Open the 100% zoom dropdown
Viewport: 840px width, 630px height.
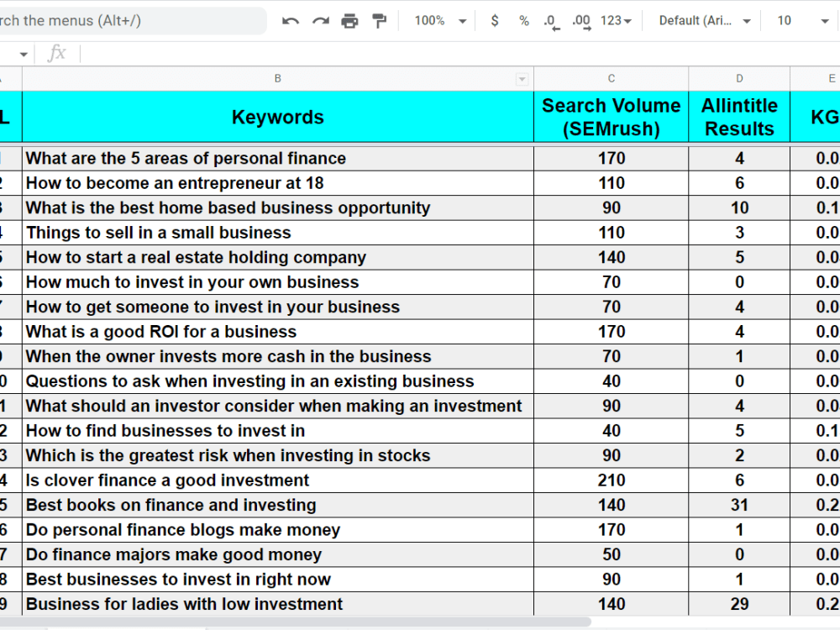click(439, 21)
